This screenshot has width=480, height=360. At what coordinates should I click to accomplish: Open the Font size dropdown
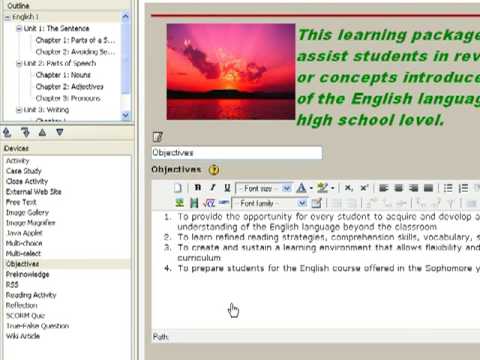click(x=264, y=188)
